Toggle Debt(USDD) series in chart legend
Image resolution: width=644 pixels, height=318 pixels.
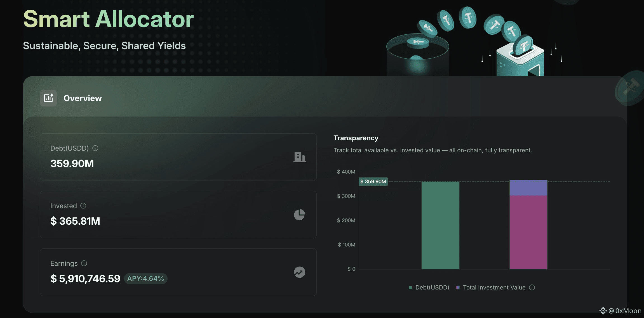pyautogui.click(x=432, y=287)
